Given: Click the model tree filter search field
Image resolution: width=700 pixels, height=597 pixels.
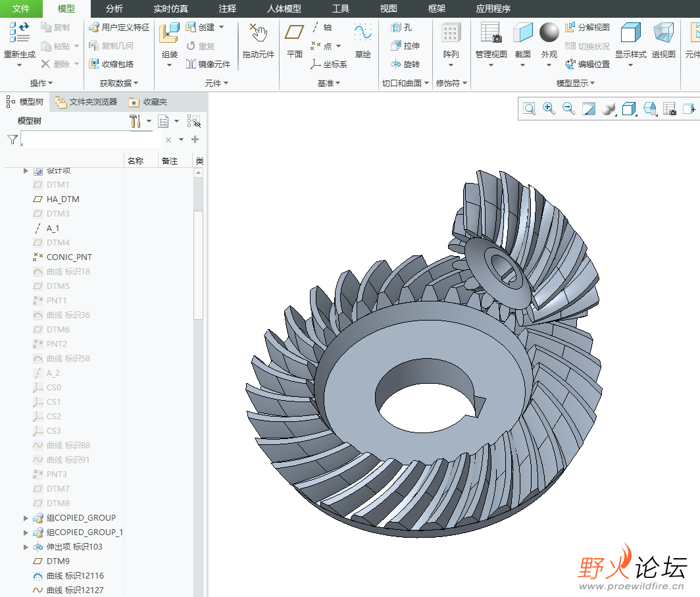Looking at the screenshot, I should 91,140.
